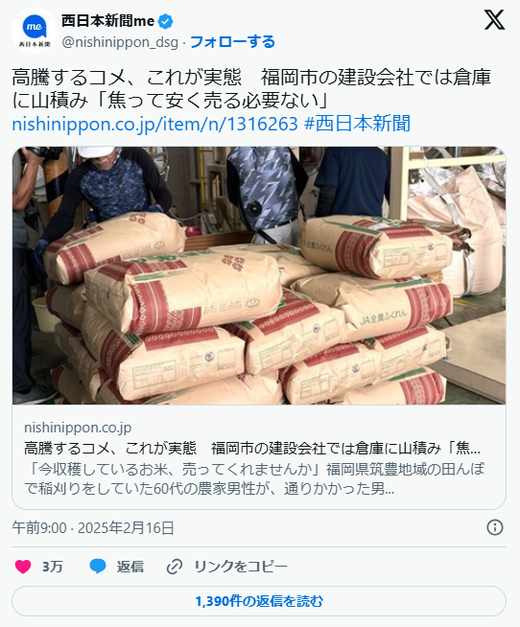The image size is (520, 627).
Task: Click the リンクをコピー text
Action: [x=241, y=567]
